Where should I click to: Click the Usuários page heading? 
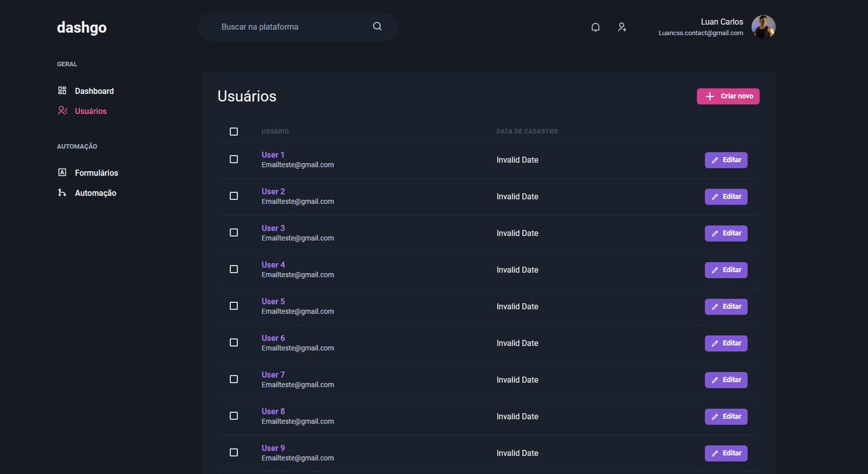[247, 96]
